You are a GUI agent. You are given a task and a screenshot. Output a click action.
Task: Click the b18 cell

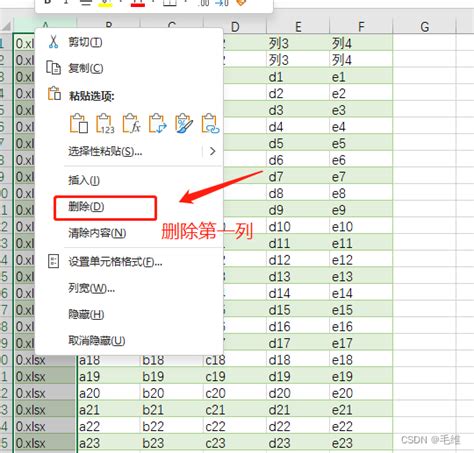tap(171, 360)
